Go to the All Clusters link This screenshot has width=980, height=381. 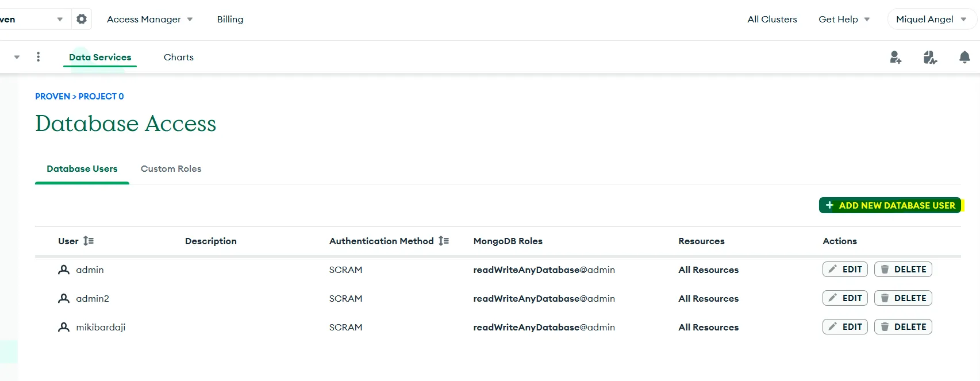tap(772, 19)
